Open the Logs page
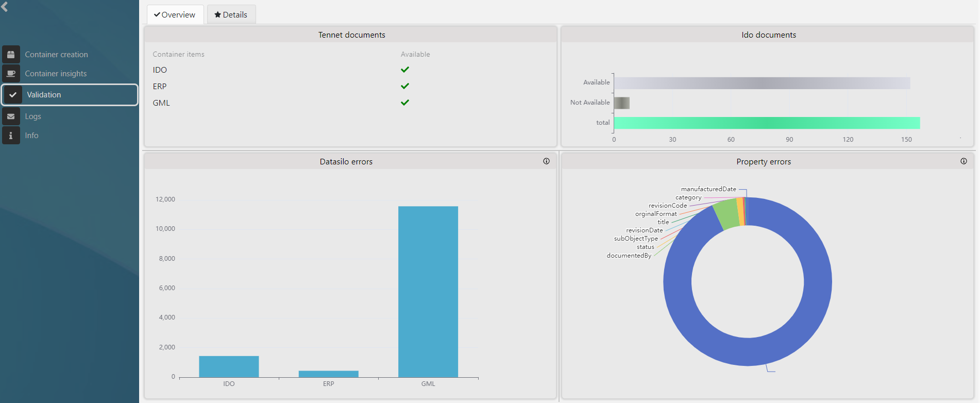 click(x=33, y=116)
